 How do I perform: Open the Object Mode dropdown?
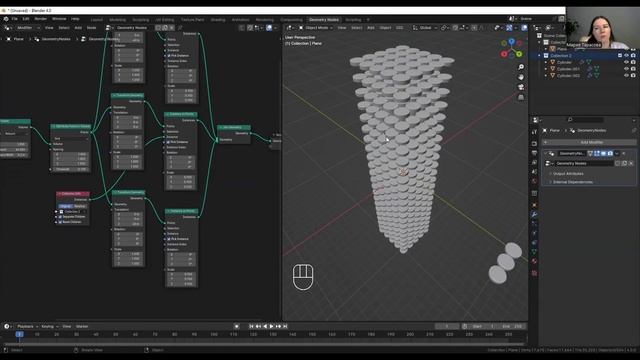316,28
